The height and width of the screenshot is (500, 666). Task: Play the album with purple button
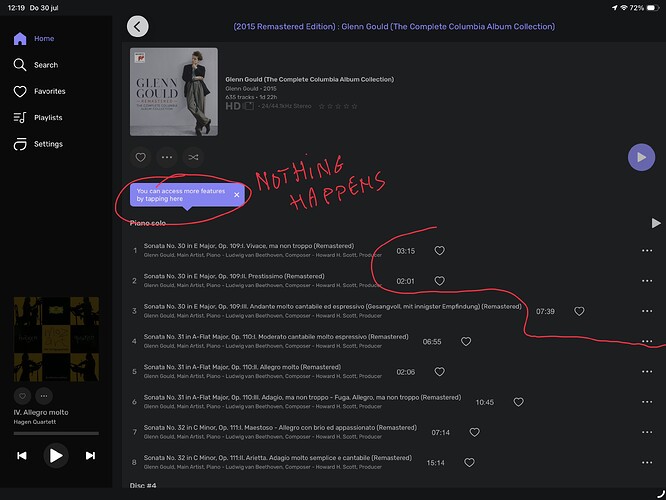click(641, 157)
